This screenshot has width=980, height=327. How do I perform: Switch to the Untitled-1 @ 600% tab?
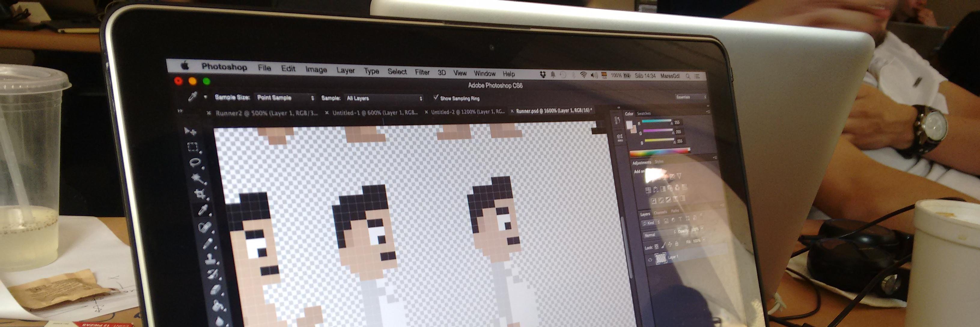click(375, 113)
